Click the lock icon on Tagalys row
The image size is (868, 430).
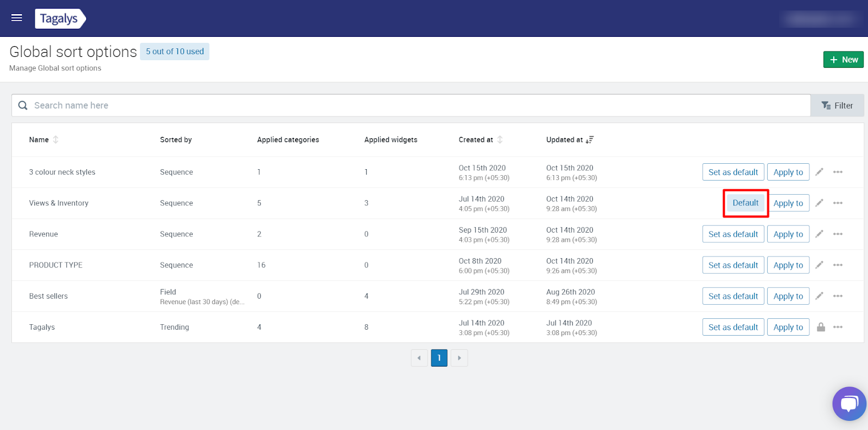[x=821, y=327]
